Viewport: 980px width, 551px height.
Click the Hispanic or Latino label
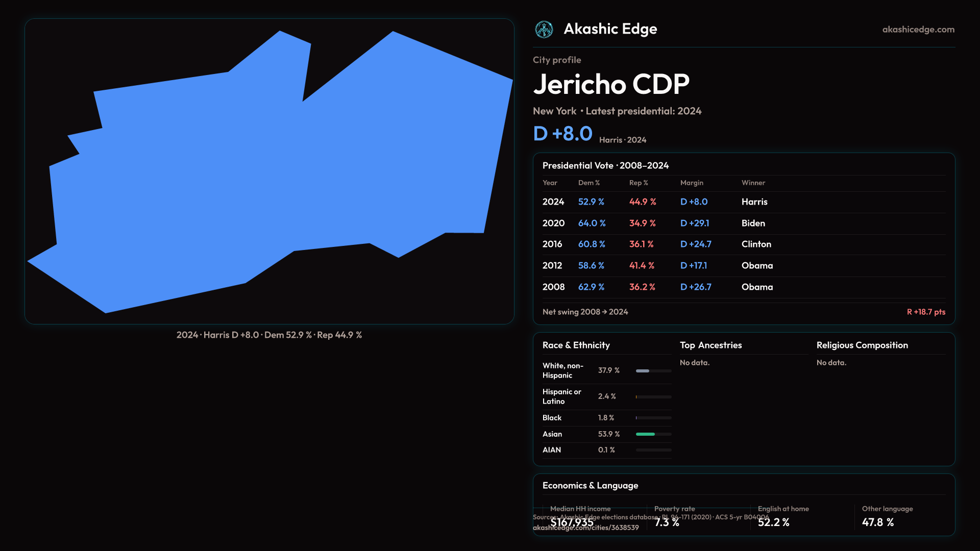(561, 396)
